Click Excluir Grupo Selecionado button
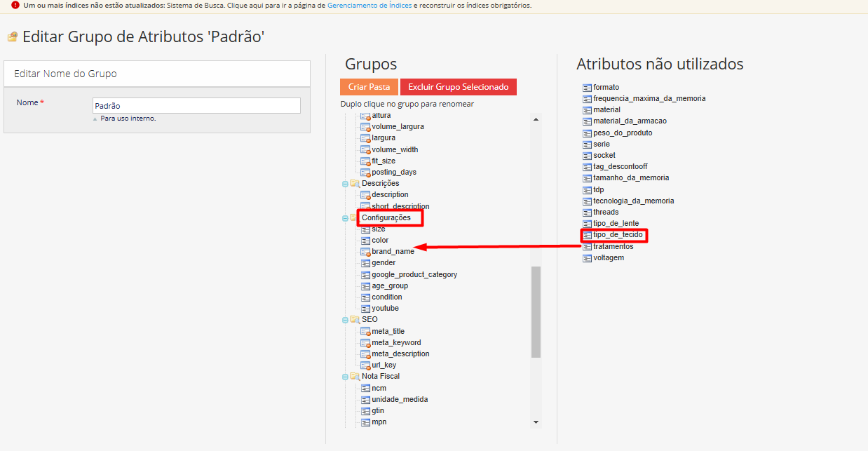 459,87
